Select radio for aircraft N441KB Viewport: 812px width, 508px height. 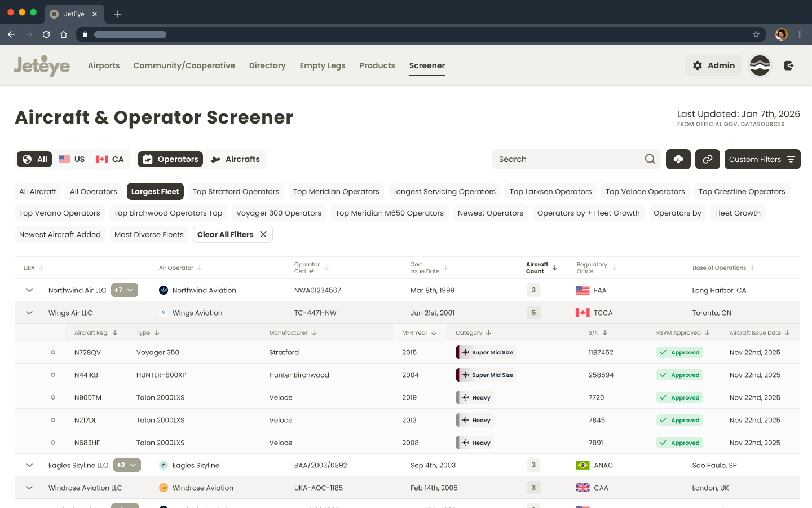[x=53, y=375]
